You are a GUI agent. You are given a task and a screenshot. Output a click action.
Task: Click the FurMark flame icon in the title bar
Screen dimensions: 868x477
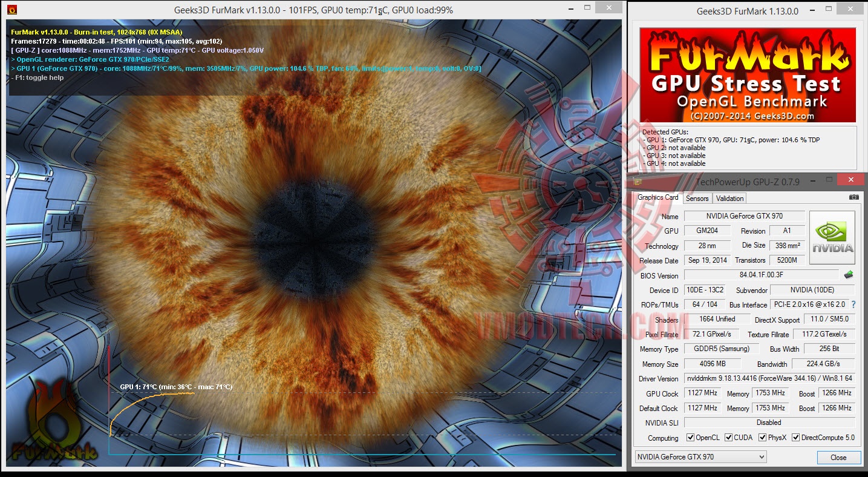pos(12,10)
